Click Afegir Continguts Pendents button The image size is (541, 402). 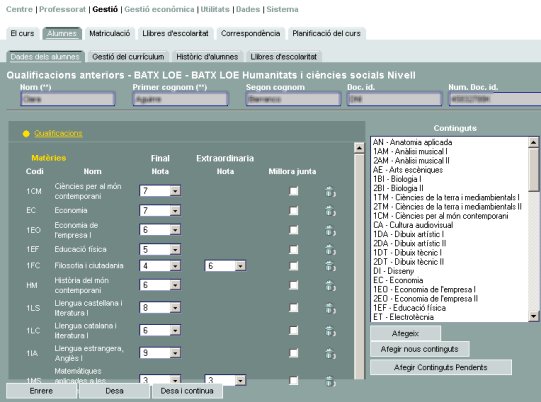[x=441, y=367]
